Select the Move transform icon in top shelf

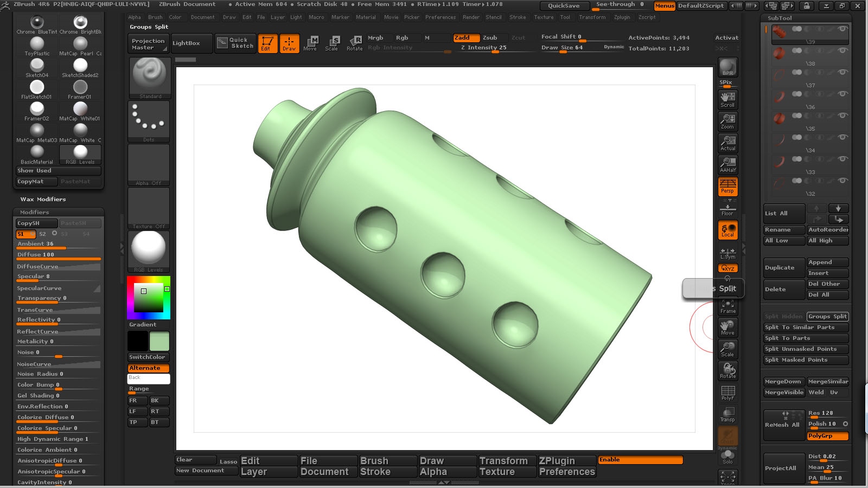[x=310, y=43]
